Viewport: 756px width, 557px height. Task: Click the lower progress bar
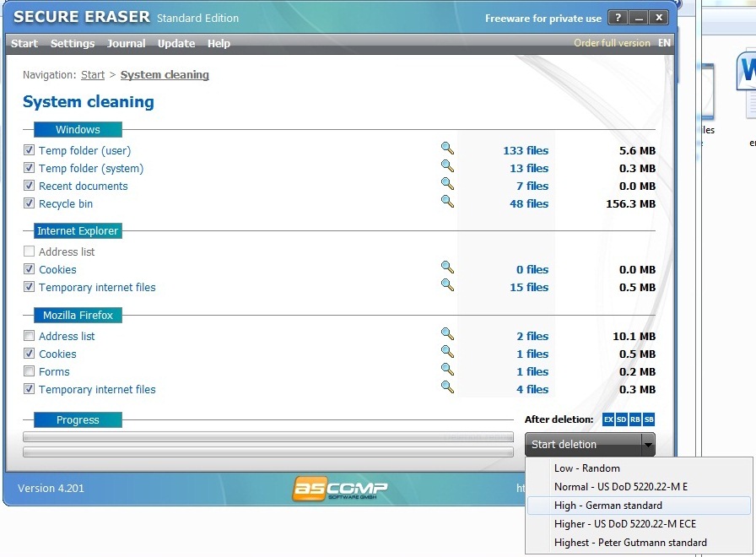[x=268, y=452]
